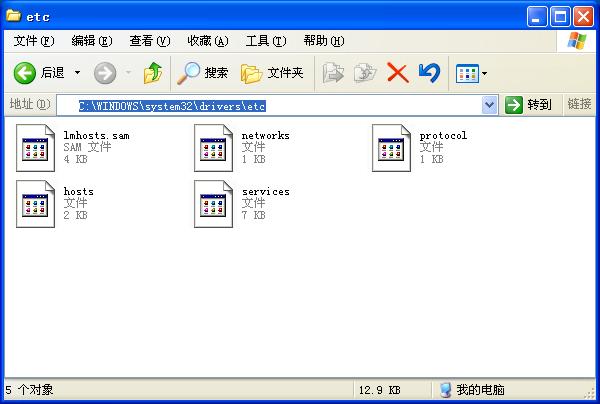This screenshot has width=600, height=404.
Task: Open the Tools (工具) menu
Action: [x=264, y=41]
